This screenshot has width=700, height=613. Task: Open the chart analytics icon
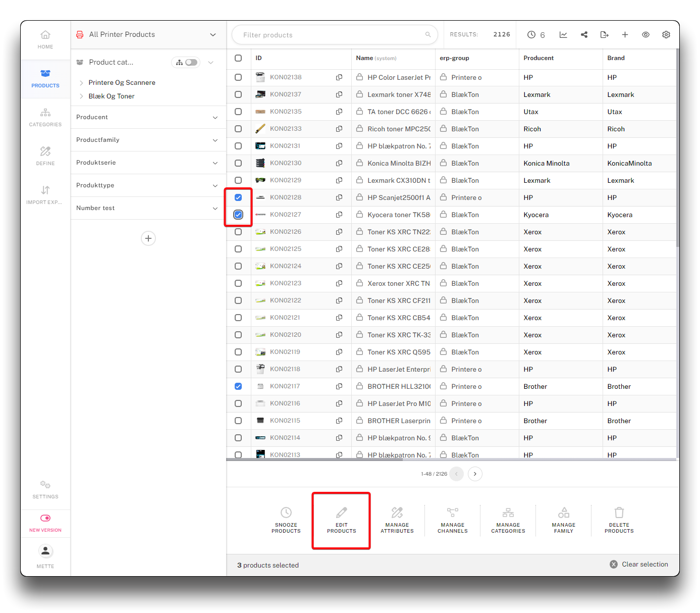pos(563,35)
